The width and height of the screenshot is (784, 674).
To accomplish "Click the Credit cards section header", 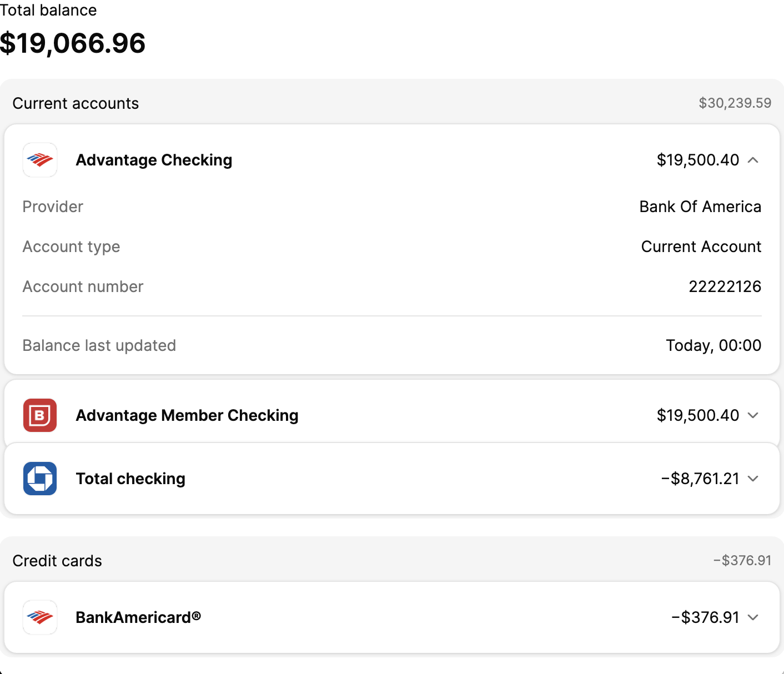I will (x=57, y=561).
